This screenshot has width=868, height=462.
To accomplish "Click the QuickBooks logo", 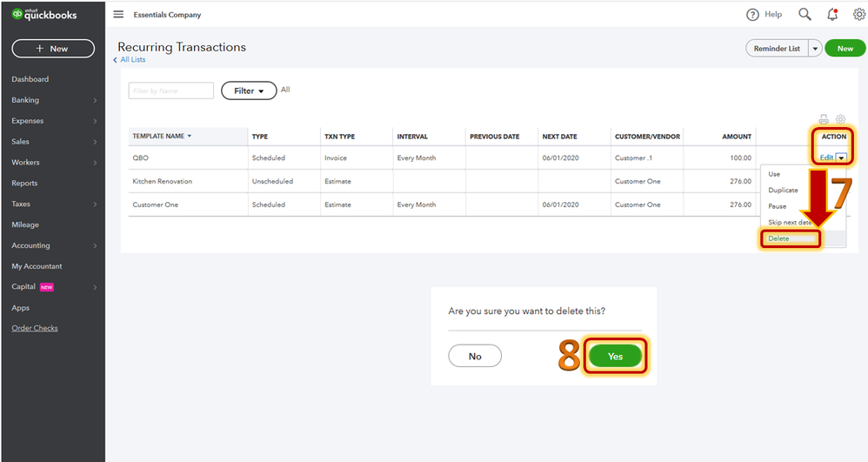I will pos(44,15).
